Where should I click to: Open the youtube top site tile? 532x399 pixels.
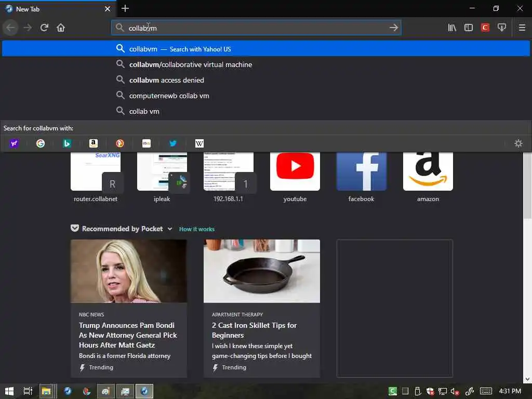(295, 177)
